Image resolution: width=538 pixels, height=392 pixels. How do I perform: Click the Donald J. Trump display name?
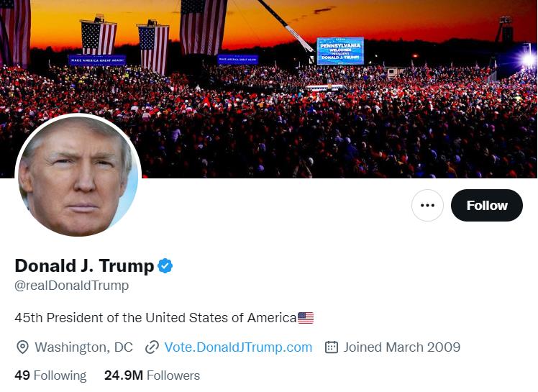(84, 266)
